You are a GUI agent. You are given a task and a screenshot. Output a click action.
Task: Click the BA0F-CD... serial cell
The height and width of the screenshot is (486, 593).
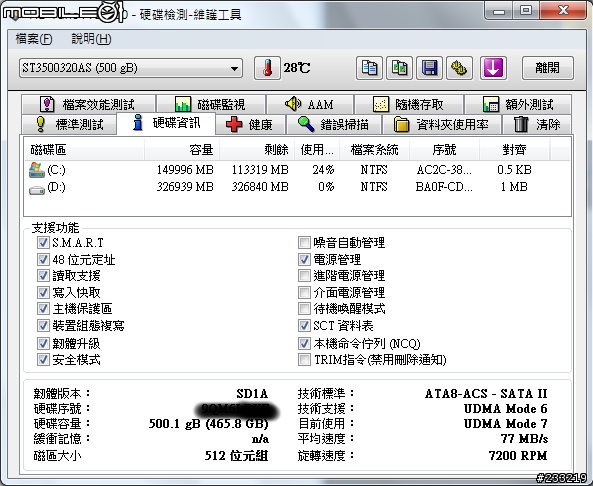(x=444, y=187)
